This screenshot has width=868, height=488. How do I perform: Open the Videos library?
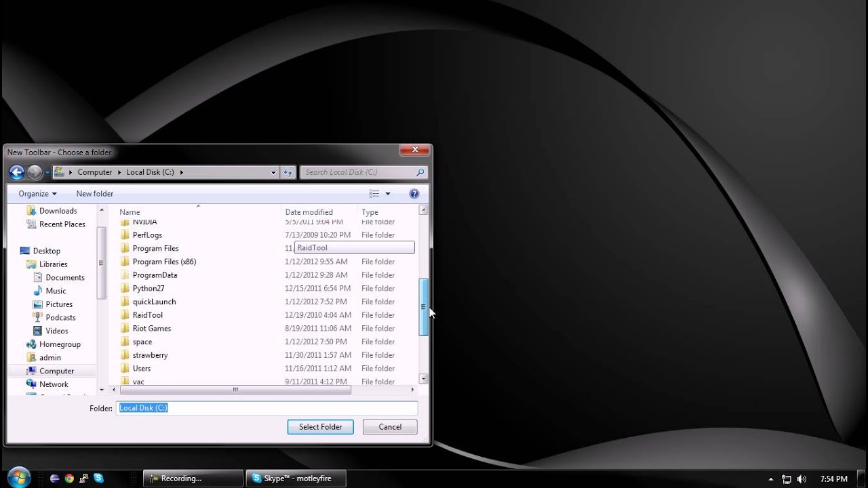(x=51, y=331)
